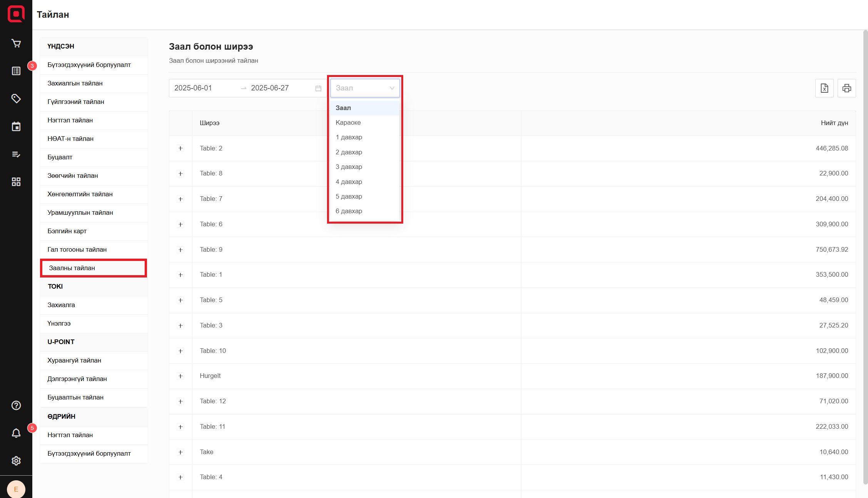This screenshot has height=498, width=868.
Task: Click the user avatar E button
Action: pos(16,489)
